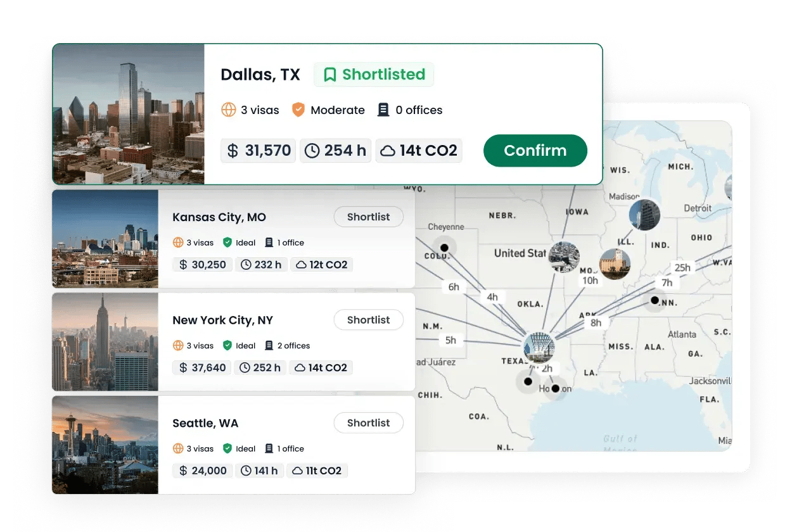Click the offices building icon beside 0 offices

pos(383,110)
